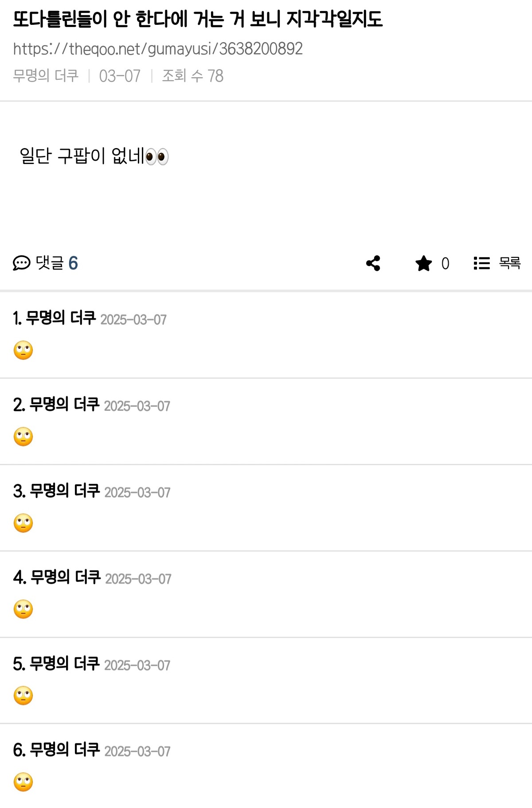The width and height of the screenshot is (532, 808).
Task: Click the 조회 수 78 view count
Action: (193, 76)
